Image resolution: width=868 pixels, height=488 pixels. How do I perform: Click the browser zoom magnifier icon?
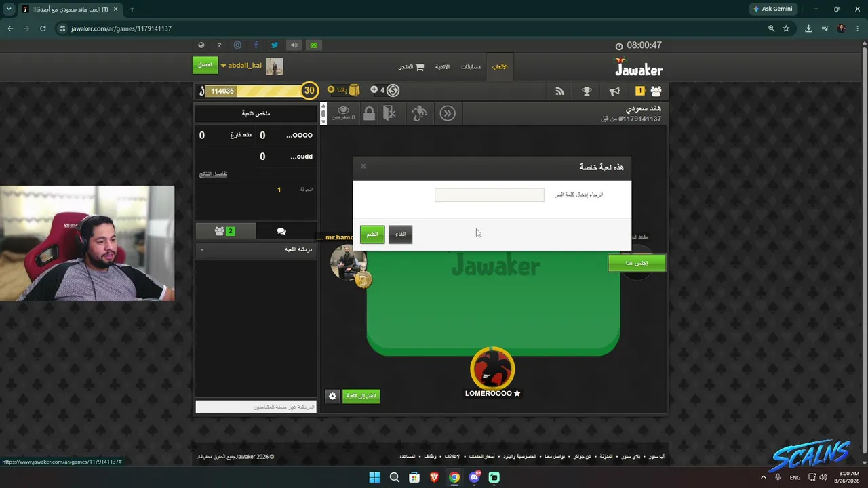771,28
